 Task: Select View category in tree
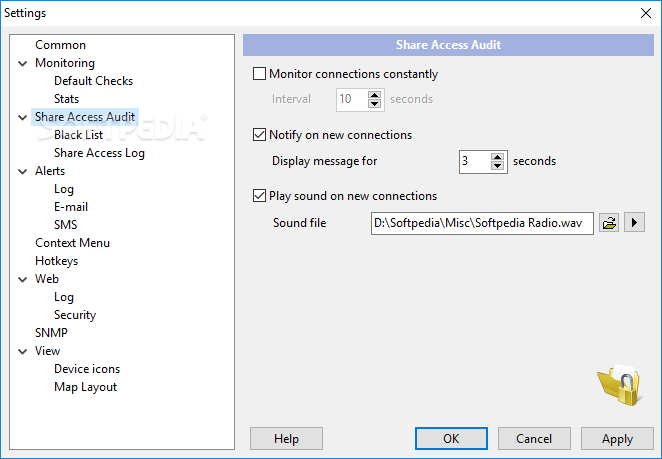[47, 351]
